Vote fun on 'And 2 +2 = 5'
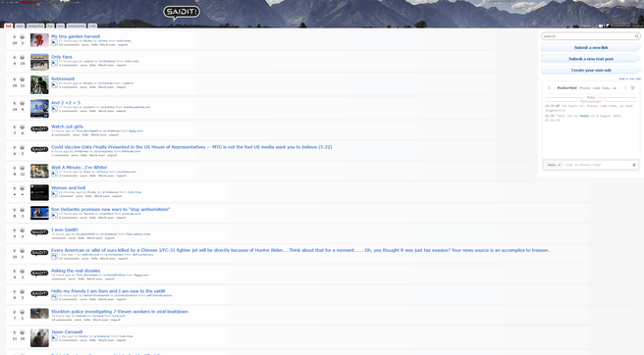The height and width of the screenshot is (355, 644). click(x=23, y=104)
